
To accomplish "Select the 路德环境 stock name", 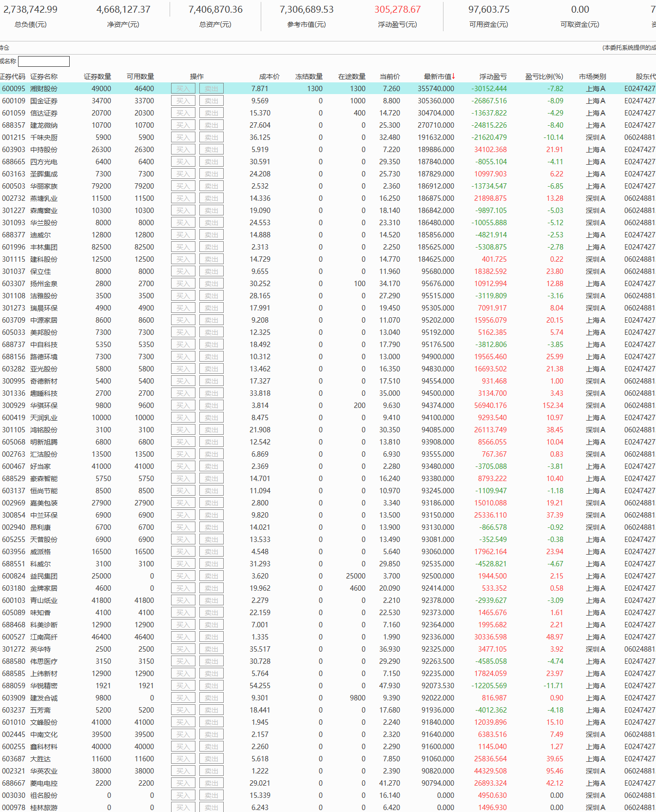I will [44, 357].
